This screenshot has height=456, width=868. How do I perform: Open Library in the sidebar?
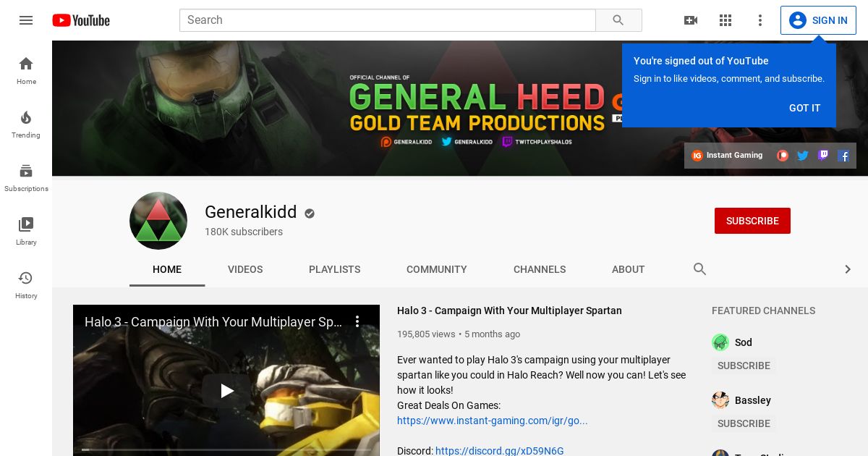click(x=26, y=232)
